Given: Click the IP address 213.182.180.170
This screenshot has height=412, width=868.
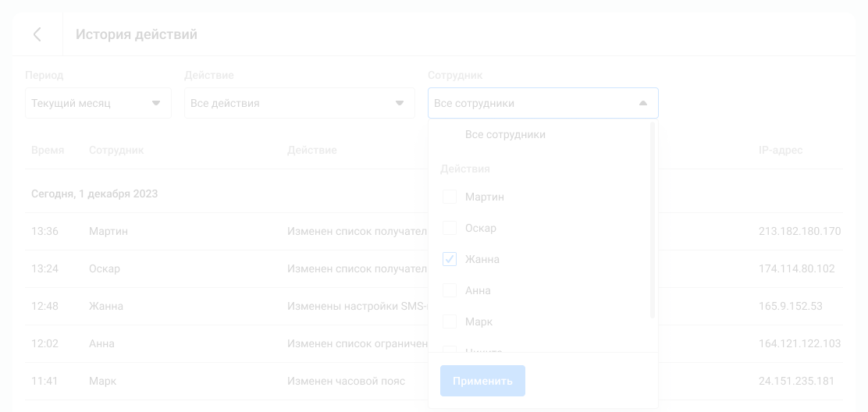Looking at the screenshot, I should click(800, 231).
